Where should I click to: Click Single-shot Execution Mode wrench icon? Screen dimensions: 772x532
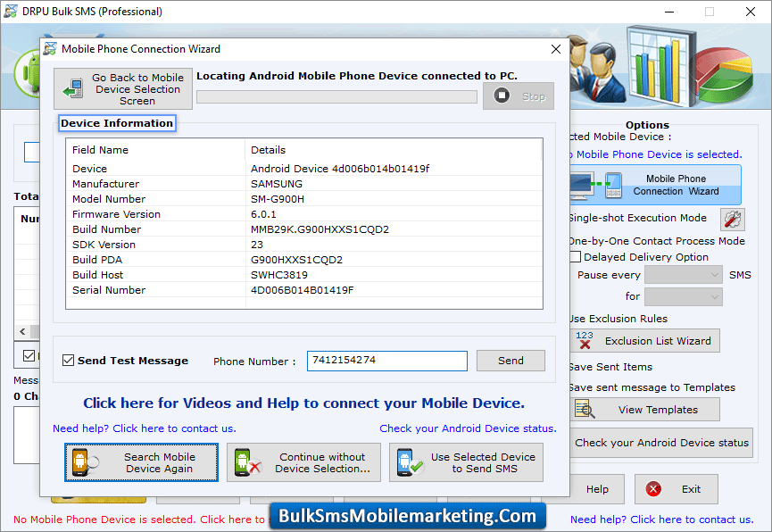pyautogui.click(x=732, y=220)
